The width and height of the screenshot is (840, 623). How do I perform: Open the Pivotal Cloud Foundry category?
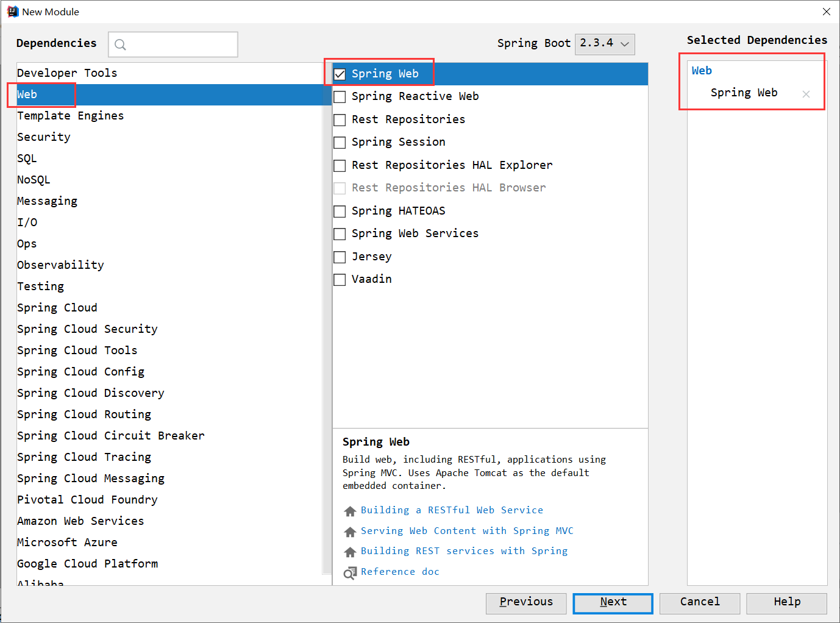(x=169, y=500)
